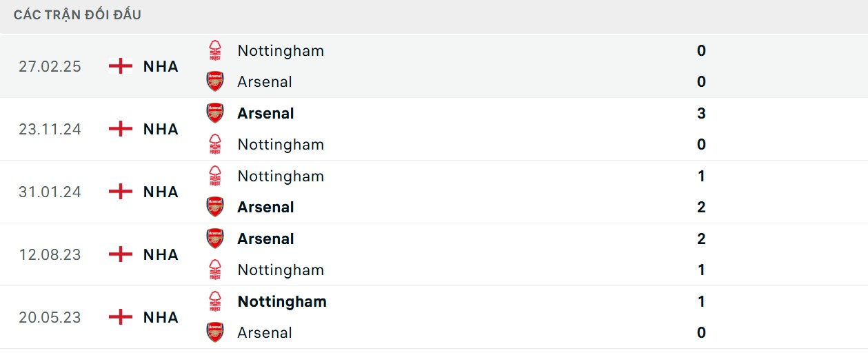Viewport: 868px width, 364px height.
Task: Select NHA league label in 20.05.23 row
Action: pos(161,317)
